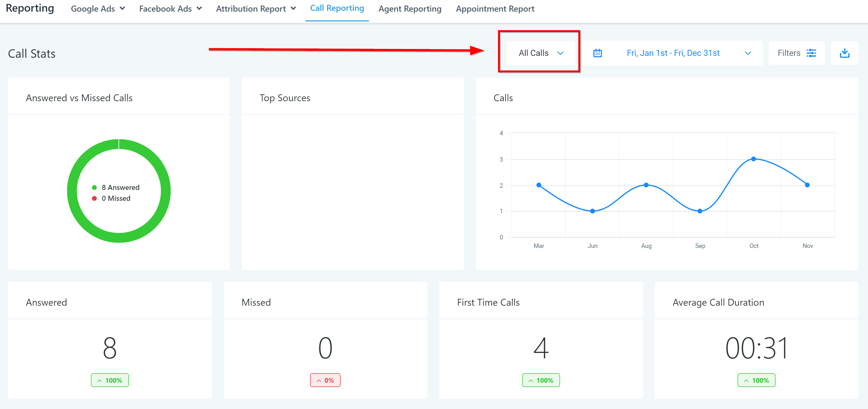The height and width of the screenshot is (409, 868).
Task: Click the 100% badge under Average Call Duration
Action: tap(756, 380)
